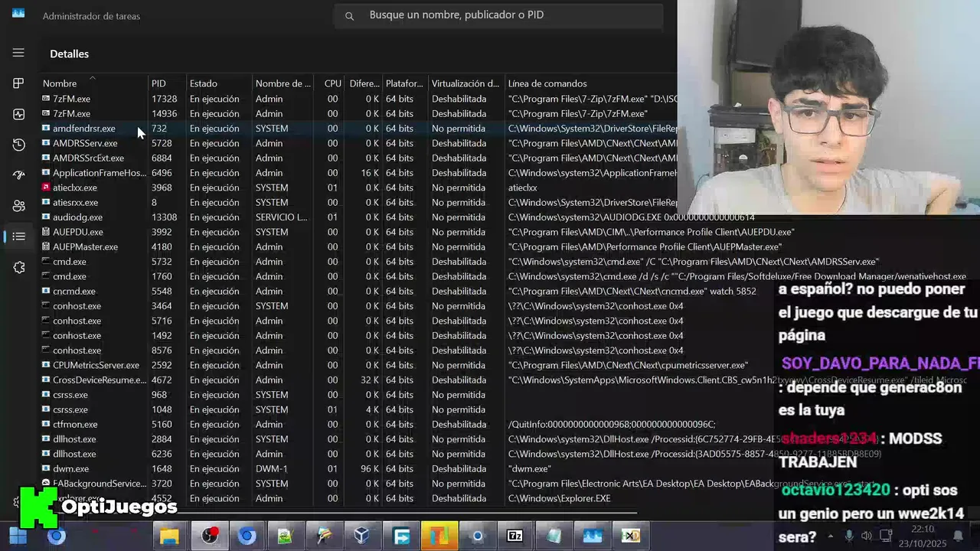Image resolution: width=980 pixels, height=551 pixels.
Task: Open the 3D cube app on taskbar
Action: point(361,536)
